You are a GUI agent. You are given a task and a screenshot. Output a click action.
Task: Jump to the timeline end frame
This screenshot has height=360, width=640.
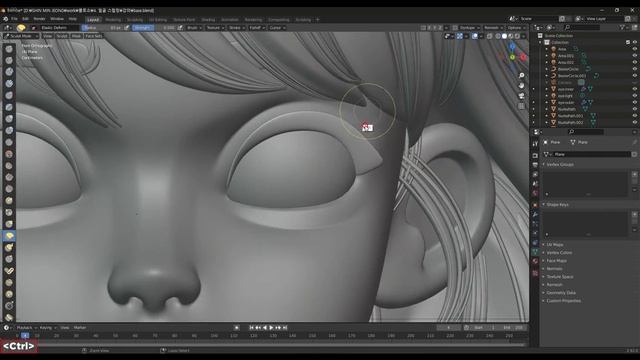(285, 328)
